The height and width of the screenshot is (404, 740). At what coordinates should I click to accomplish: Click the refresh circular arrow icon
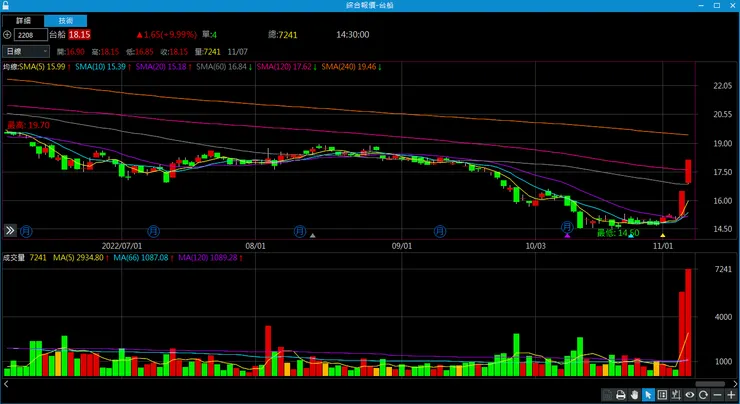[x=703, y=395]
